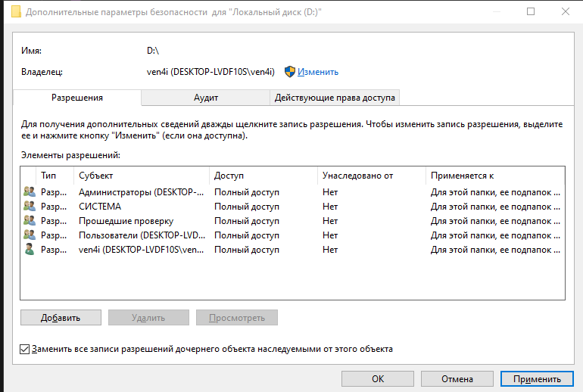The width and height of the screenshot is (583, 392).
Task: Select the Пользователи (DESKTOP-LVD... entry
Action: point(142,235)
